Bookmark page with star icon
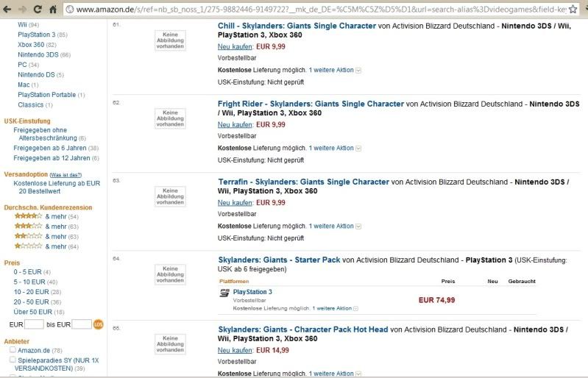The image size is (588, 378). click(573, 10)
